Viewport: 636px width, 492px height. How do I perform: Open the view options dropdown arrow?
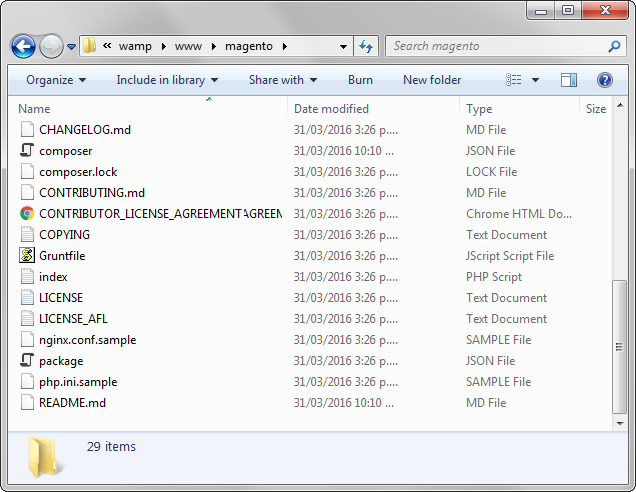535,80
